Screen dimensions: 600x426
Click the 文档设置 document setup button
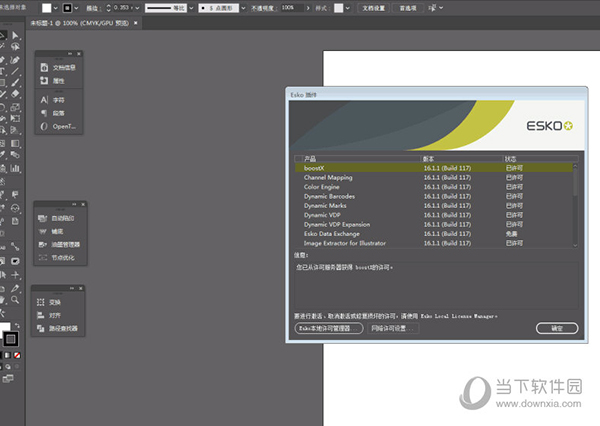373,8
